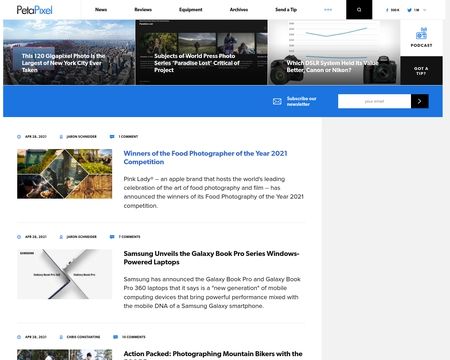Open the Send a Tip menu item
This screenshot has height=360, width=450.
pos(286,10)
